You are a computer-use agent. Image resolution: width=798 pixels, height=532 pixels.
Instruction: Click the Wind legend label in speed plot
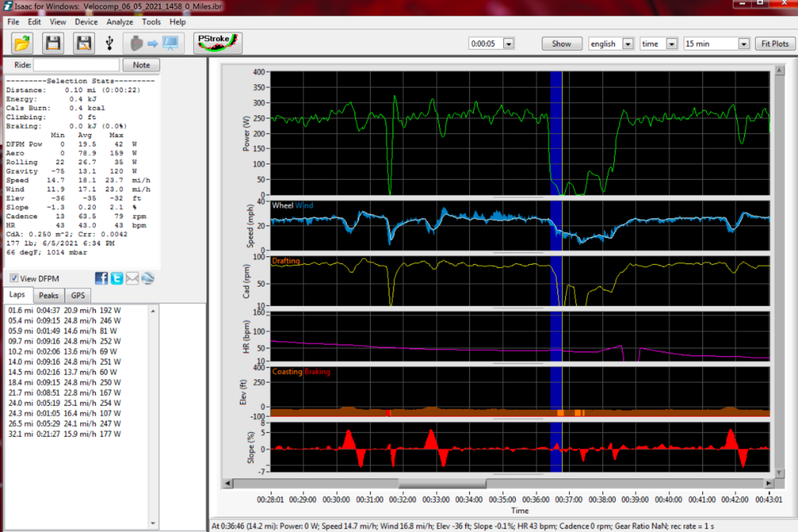[x=304, y=206]
